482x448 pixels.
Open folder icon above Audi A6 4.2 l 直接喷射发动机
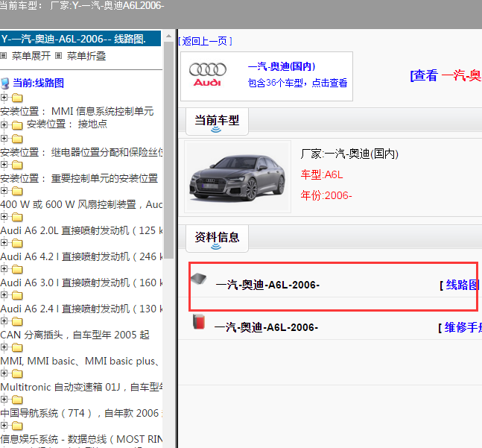click(17, 244)
